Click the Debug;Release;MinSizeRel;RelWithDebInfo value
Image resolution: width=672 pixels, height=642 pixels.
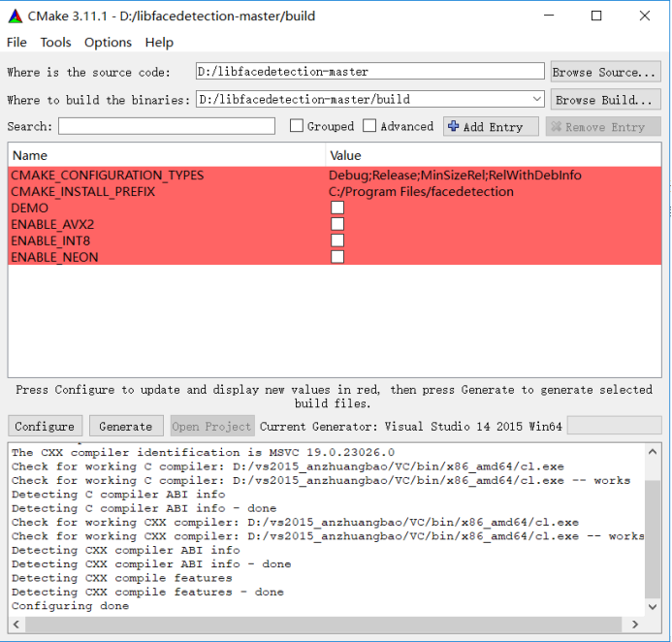(455, 176)
